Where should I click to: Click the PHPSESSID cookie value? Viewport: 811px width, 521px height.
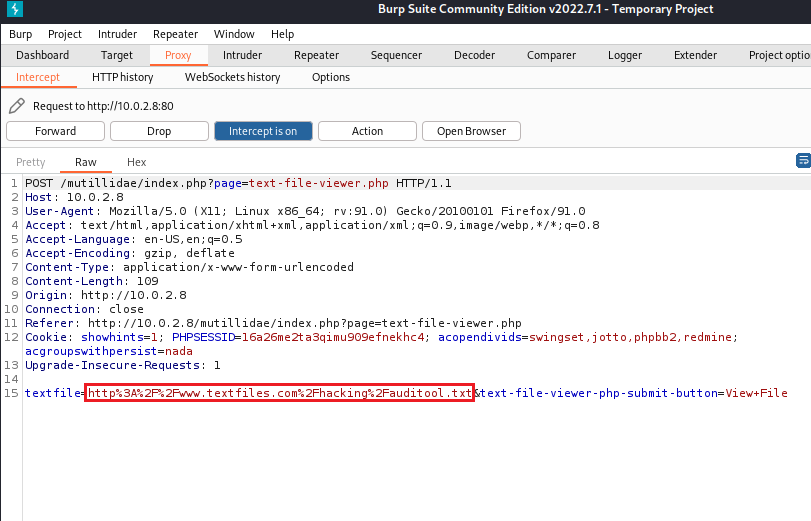[x=333, y=337]
